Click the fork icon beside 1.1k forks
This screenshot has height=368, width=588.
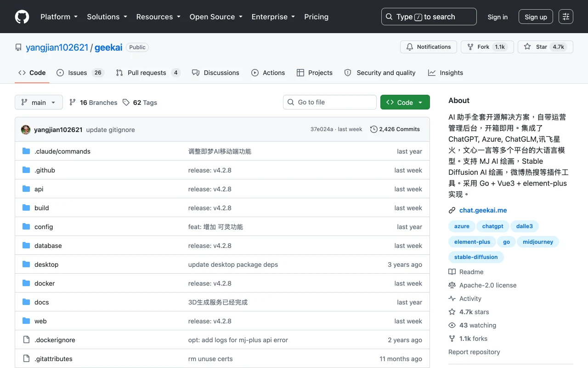[x=452, y=339]
